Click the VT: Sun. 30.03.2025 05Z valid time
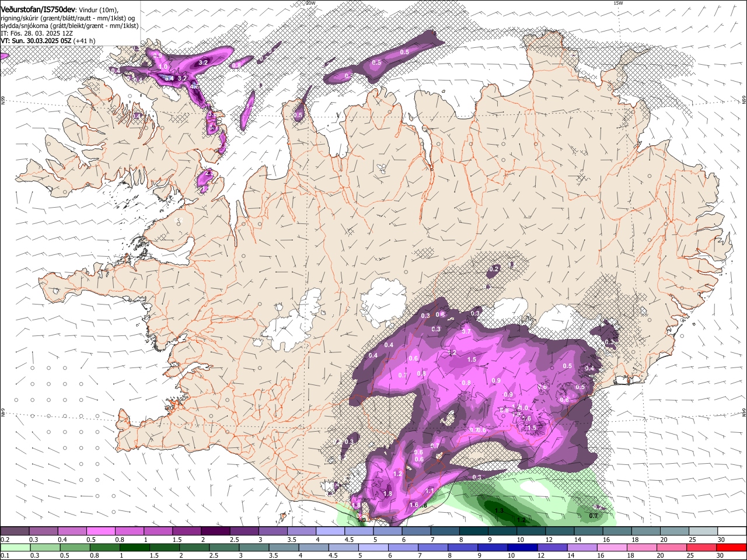 (x=36, y=41)
